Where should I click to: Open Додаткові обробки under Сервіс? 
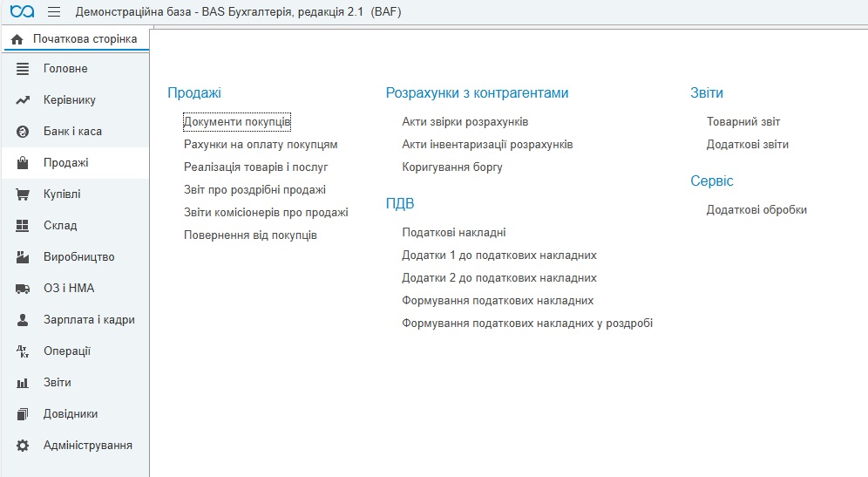pyautogui.click(x=756, y=210)
